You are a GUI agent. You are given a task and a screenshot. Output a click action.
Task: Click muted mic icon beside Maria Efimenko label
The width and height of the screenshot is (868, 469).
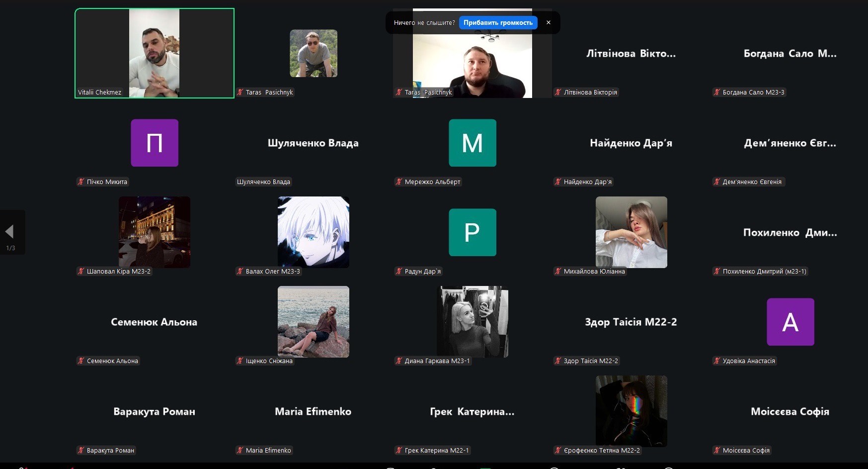pyautogui.click(x=240, y=451)
